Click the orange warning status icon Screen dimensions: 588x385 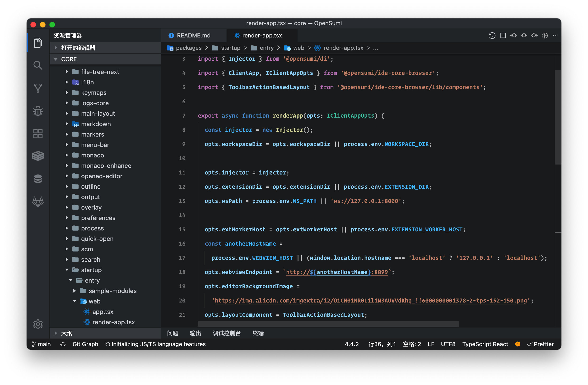pos(518,344)
